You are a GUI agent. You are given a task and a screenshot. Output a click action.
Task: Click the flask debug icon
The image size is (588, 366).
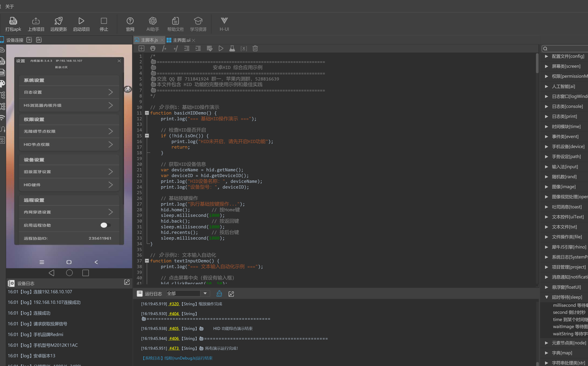(232, 48)
